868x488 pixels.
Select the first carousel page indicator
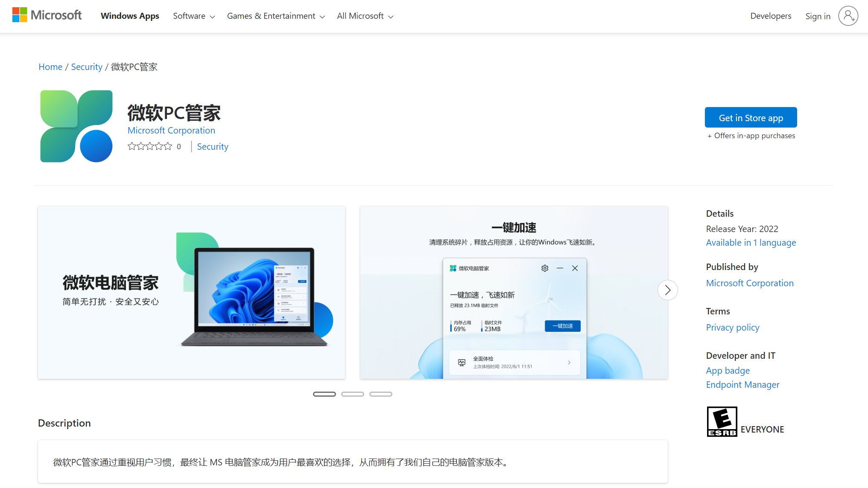324,394
